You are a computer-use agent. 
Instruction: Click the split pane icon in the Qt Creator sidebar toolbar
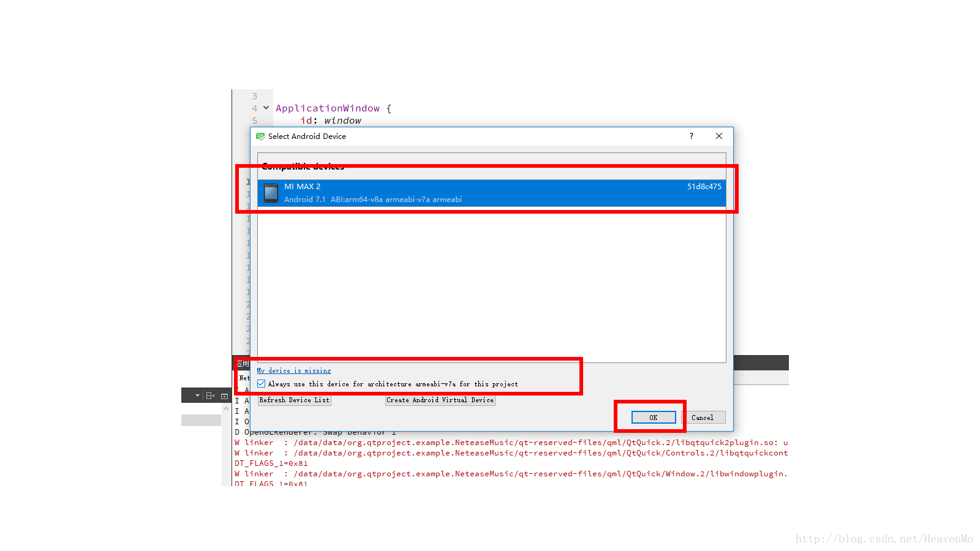[210, 395]
